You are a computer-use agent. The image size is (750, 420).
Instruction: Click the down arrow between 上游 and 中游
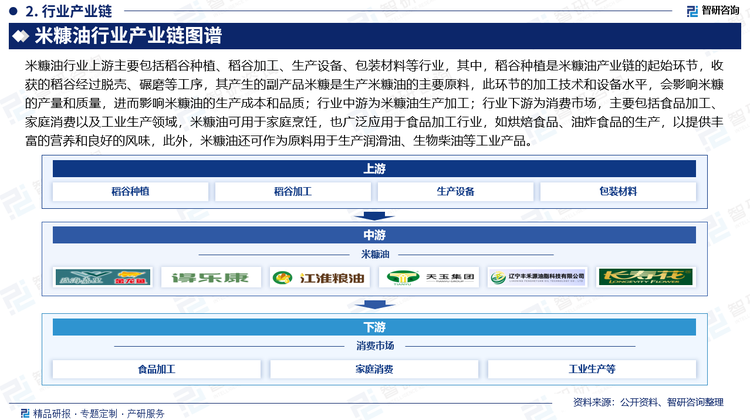[x=374, y=216]
